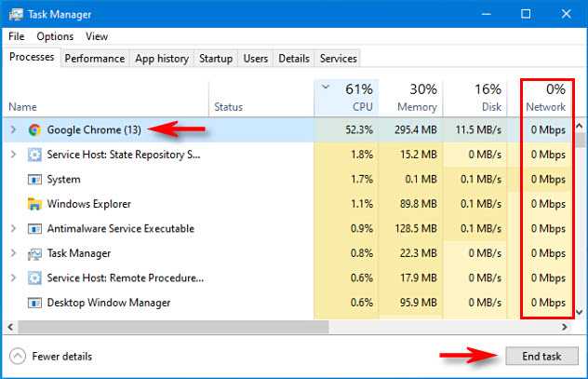The height and width of the screenshot is (379, 588).
Task: Click the sort arrow above CPU column
Action: (326, 87)
